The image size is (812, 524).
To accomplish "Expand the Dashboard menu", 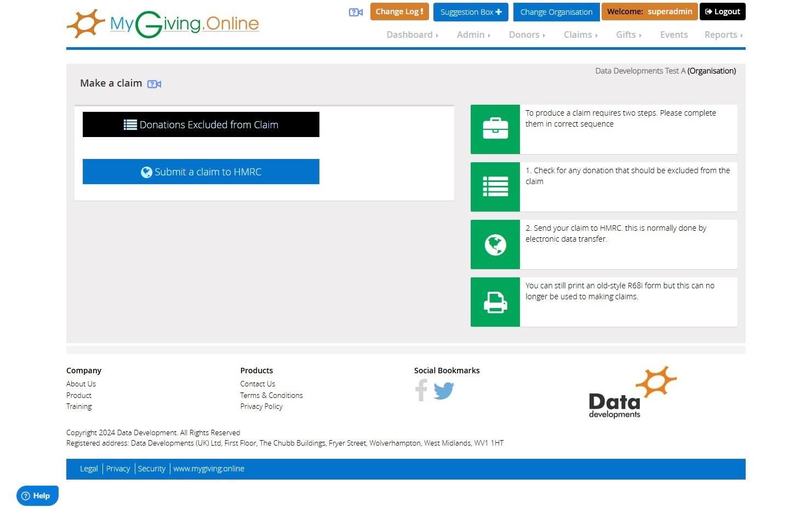I will (412, 35).
